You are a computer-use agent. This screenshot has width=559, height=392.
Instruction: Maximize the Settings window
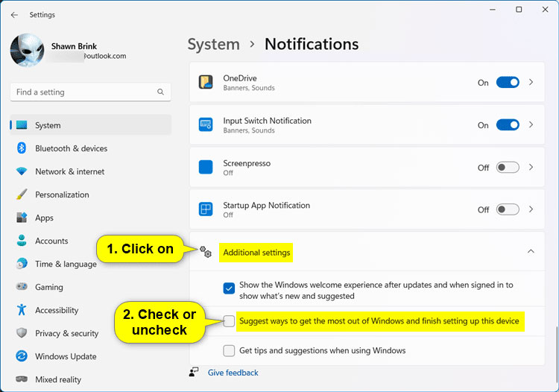pos(519,10)
